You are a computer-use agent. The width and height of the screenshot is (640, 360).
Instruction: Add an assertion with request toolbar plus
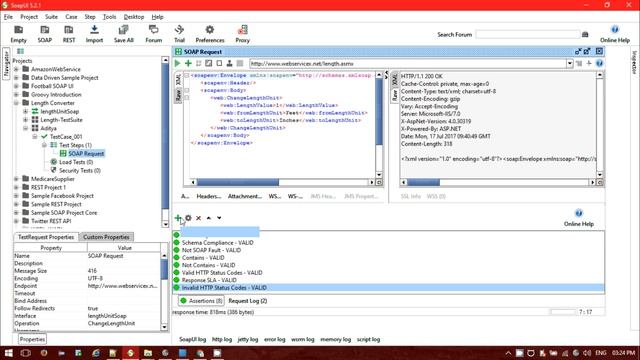[188, 63]
